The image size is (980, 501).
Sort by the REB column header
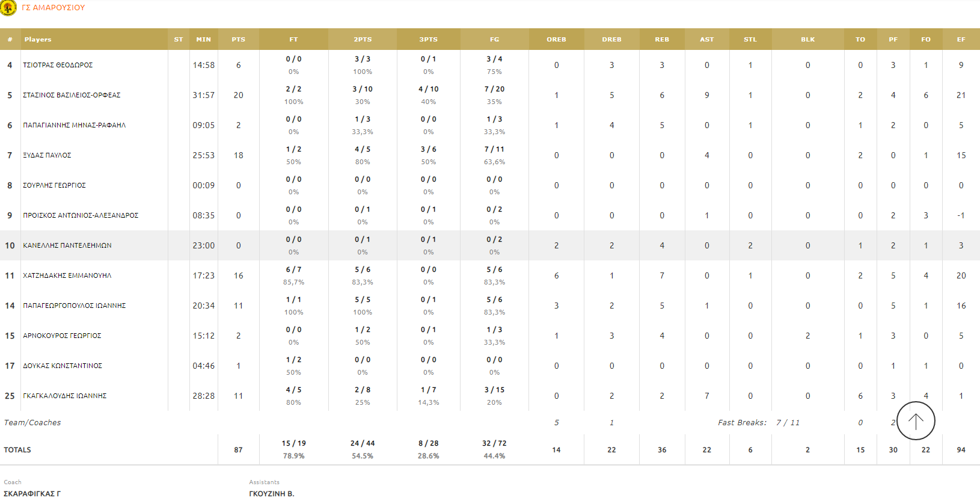[661, 40]
